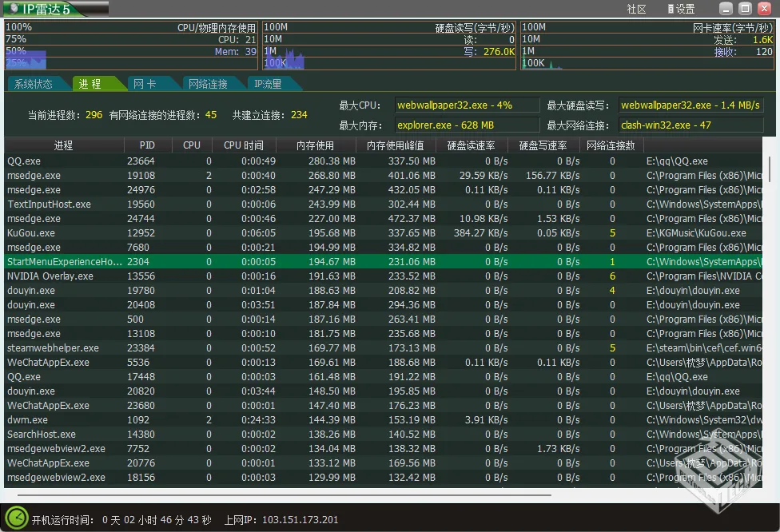Sort by the PID column header
The width and height of the screenshot is (780, 532).
[x=147, y=145]
